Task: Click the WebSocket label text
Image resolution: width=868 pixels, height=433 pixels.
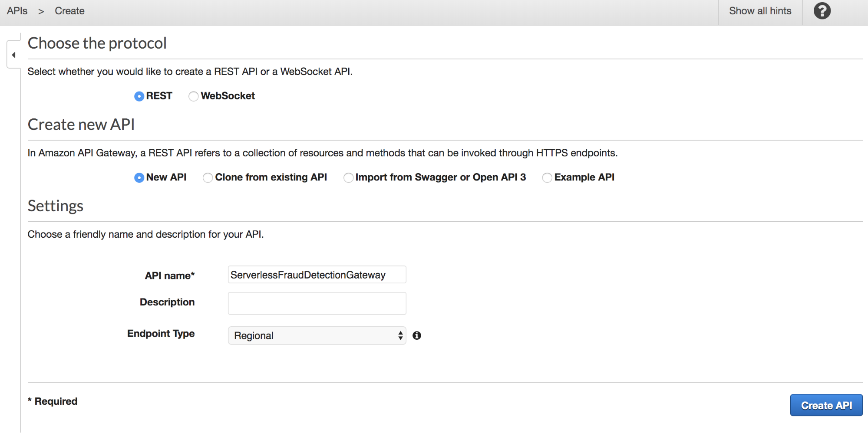Action: (x=228, y=96)
